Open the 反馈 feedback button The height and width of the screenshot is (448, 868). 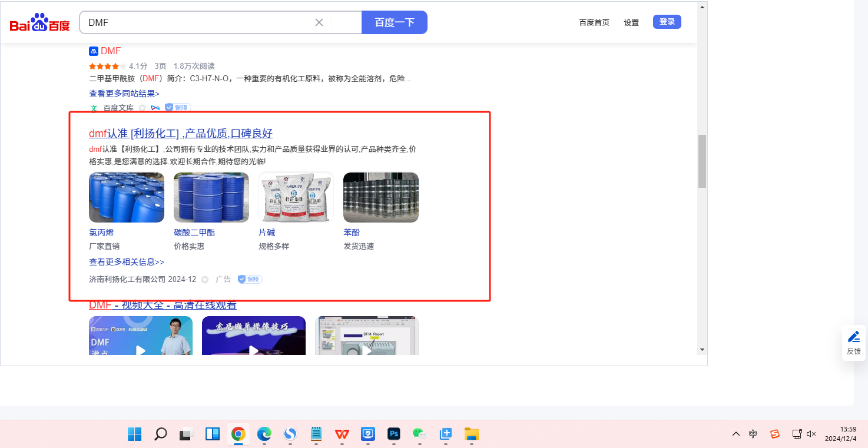coord(854,343)
